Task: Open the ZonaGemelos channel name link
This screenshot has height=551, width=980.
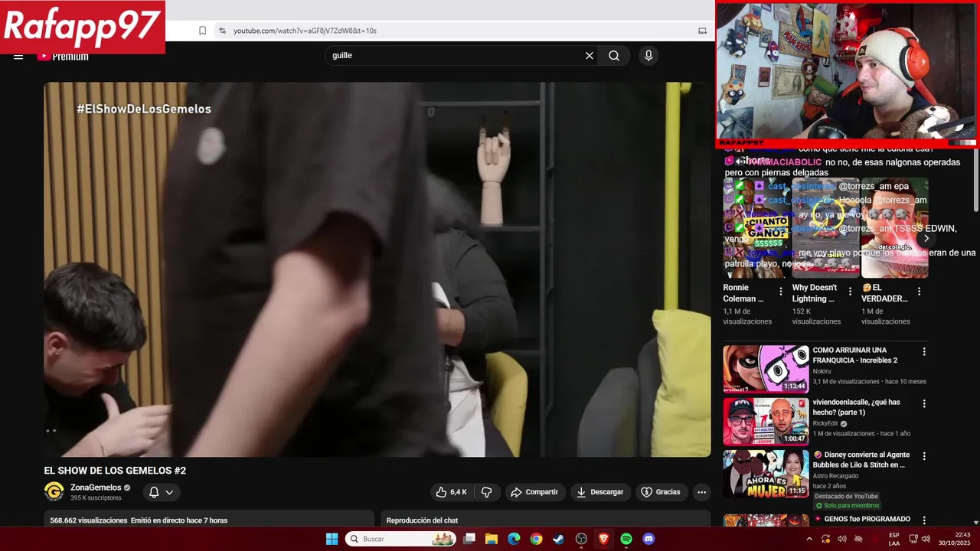Action: [96, 487]
